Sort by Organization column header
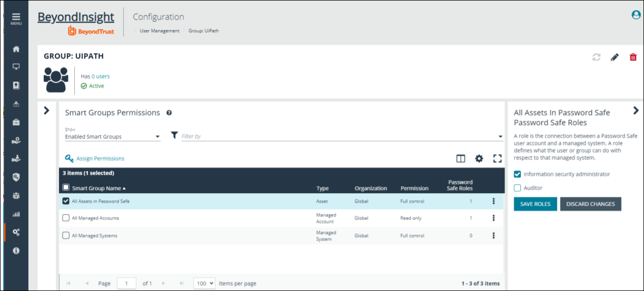The height and width of the screenshot is (291, 644). tap(371, 188)
